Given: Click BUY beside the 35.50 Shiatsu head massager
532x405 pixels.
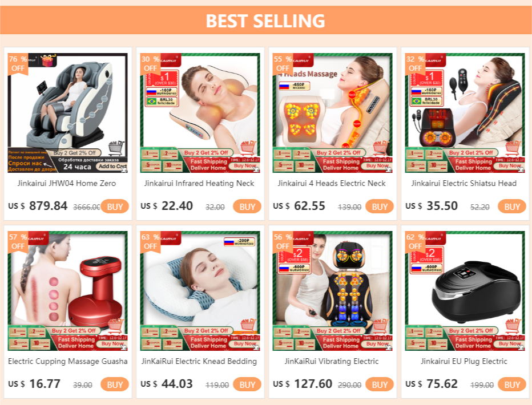Looking at the screenshot, I should [x=511, y=206].
